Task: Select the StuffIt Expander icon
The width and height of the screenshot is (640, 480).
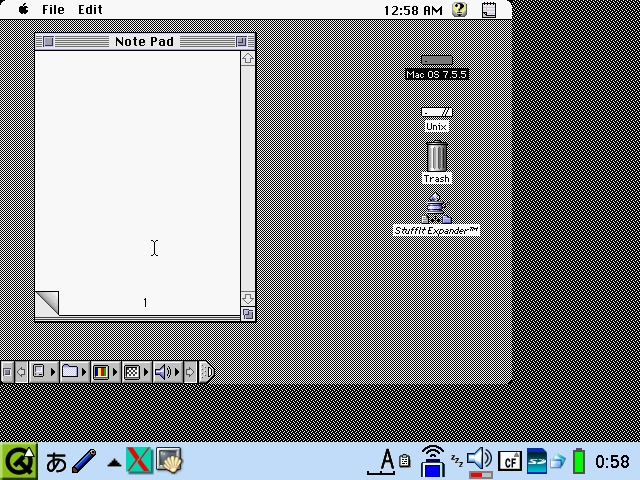Action: tap(436, 211)
